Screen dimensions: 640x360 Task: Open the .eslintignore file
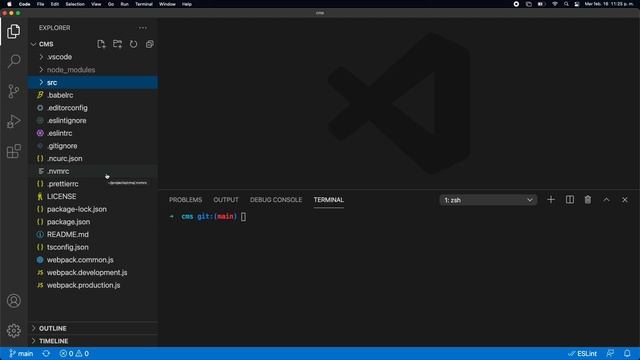[x=93, y=120]
